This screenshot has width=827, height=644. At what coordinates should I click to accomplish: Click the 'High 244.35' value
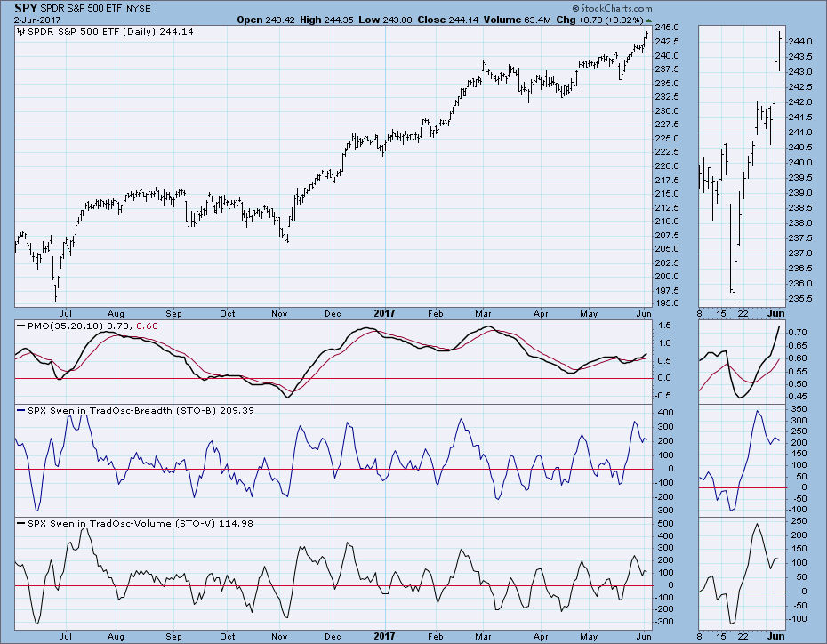coord(326,20)
